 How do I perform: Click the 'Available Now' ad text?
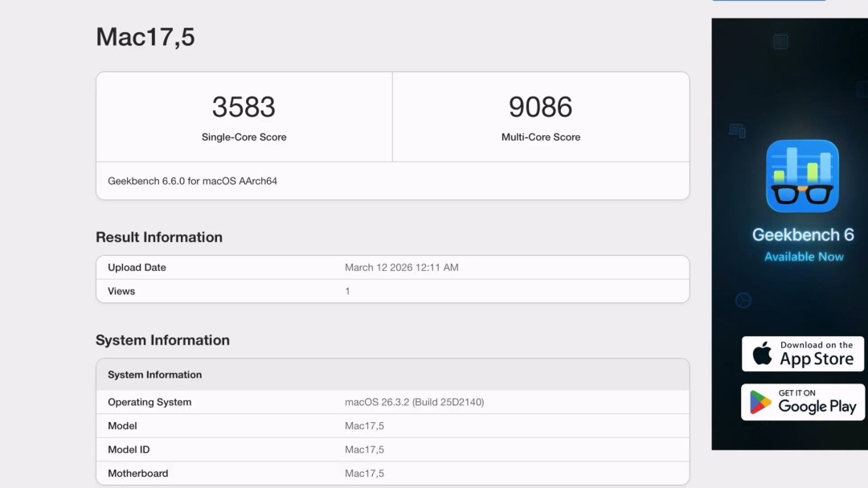point(804,256)
